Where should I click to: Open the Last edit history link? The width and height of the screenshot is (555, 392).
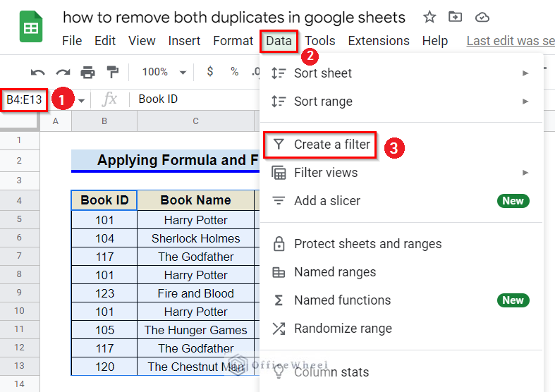point(511,41)
